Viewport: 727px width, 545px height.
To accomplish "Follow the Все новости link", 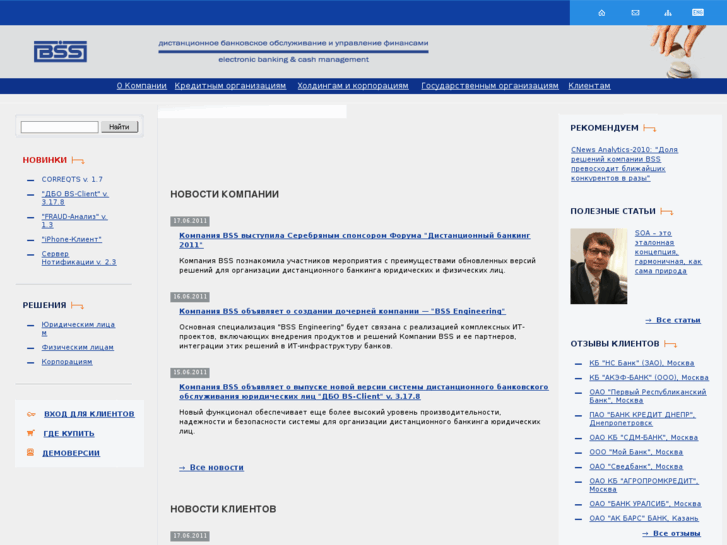I will coord(211,468).
